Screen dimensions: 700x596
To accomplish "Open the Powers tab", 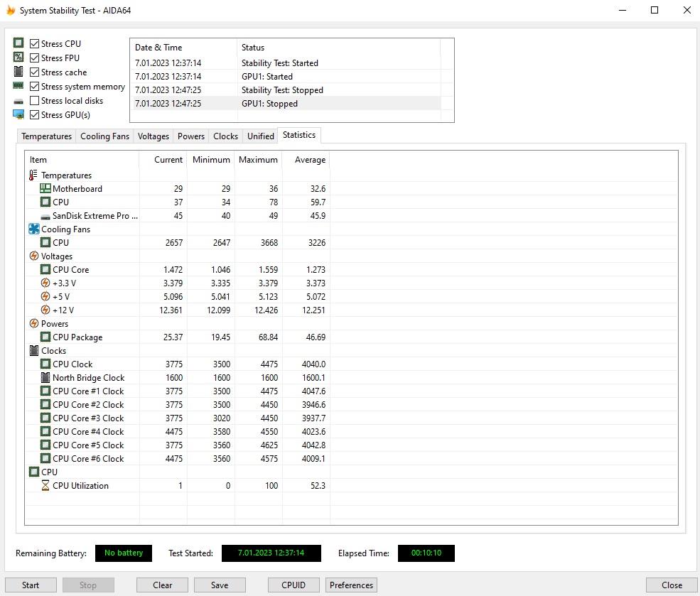I will coord(191,136).
